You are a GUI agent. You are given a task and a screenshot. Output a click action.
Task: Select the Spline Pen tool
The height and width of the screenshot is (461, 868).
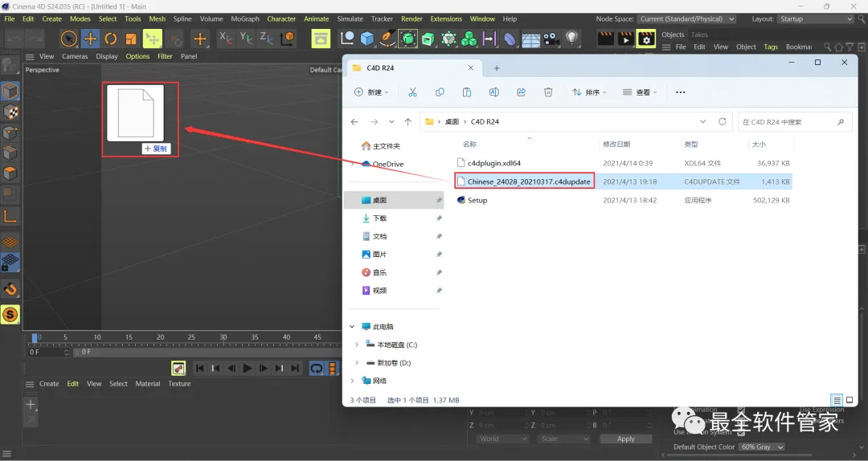coord(387,39)
